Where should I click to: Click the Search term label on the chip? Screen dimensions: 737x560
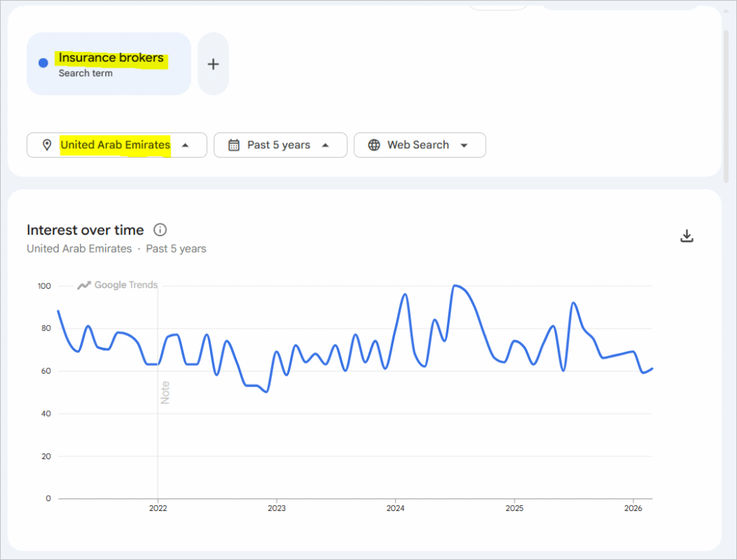coord(88,73)
